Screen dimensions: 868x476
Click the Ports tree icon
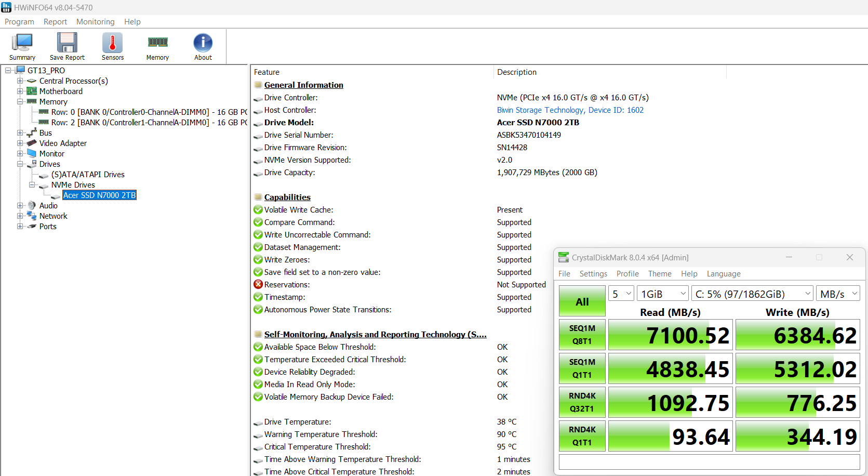coord(32,226)
